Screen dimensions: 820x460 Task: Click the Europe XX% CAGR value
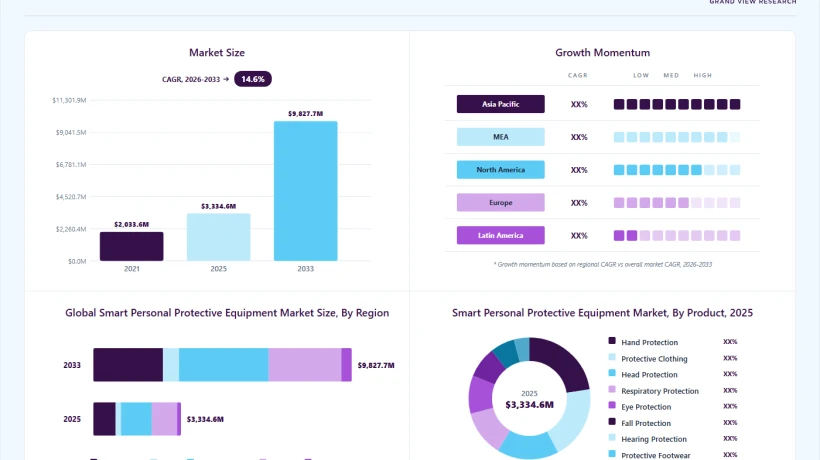(579, 203)
